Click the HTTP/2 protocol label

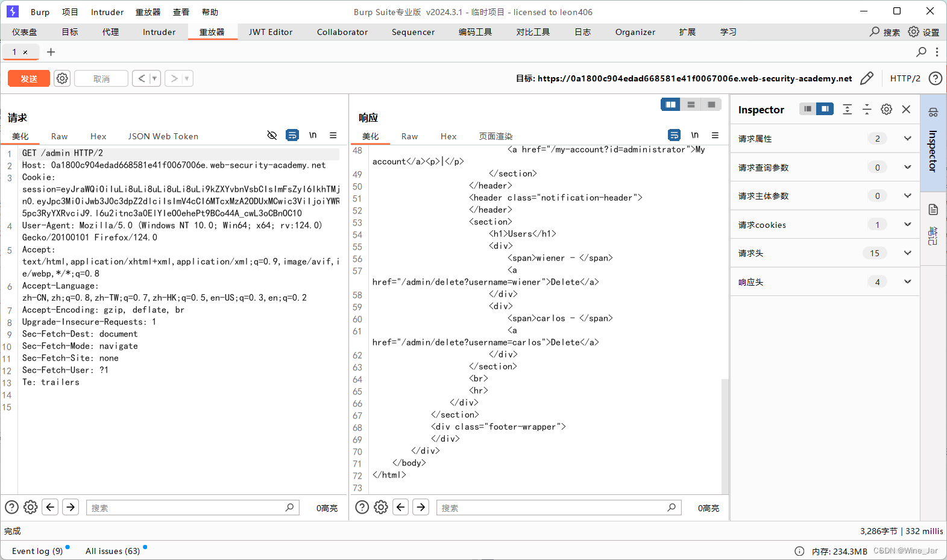coord(905,78)
